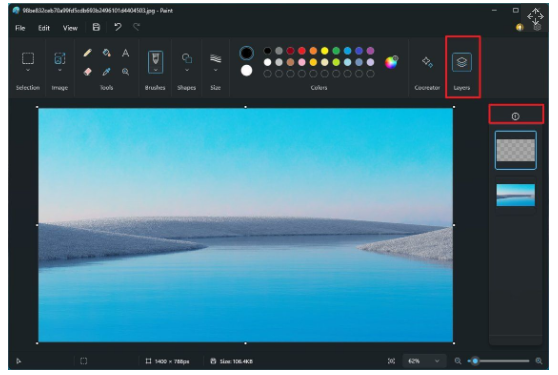
Task: Click the zoom out magnifier
Action: coord(458,361)
